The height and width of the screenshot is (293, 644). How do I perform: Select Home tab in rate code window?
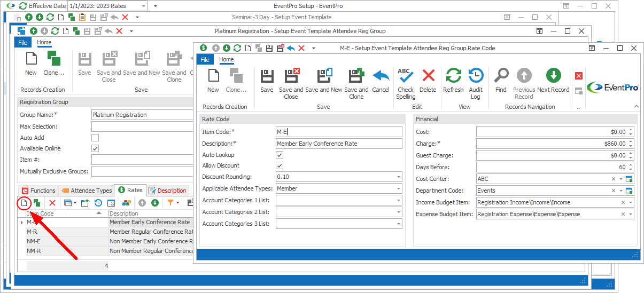[227, 60]
